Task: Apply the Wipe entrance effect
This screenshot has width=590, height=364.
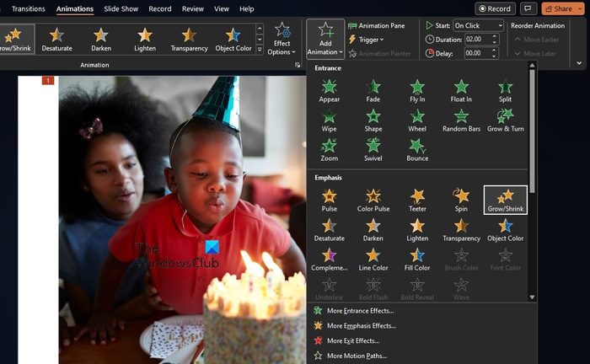Action: [329, 120]
